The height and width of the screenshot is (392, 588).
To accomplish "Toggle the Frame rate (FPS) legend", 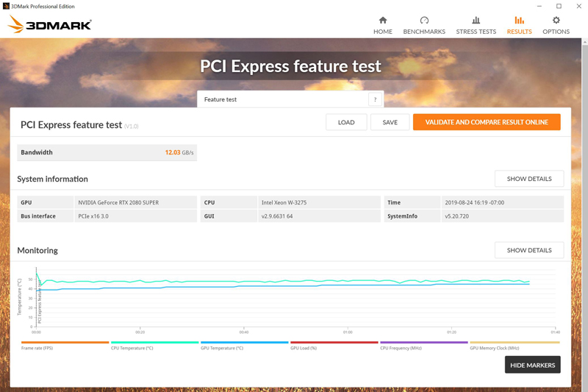I will pyautogui.click(x=37, y=348).
